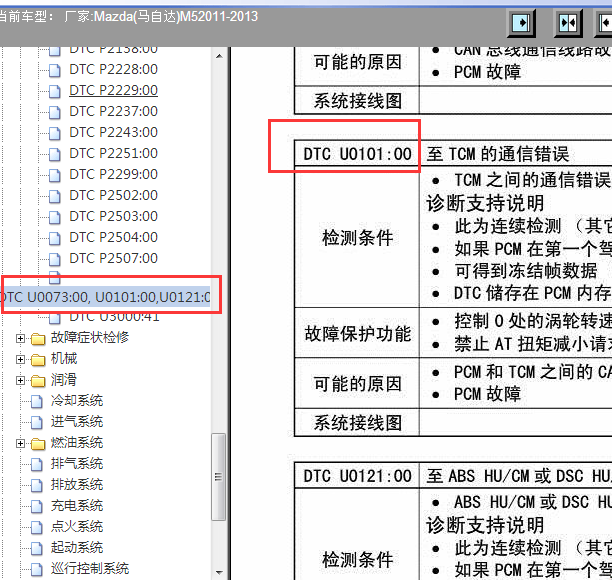Select DTC P2243:00 in the tree
This screenshot has height=580, width=612.
[113, 132]
